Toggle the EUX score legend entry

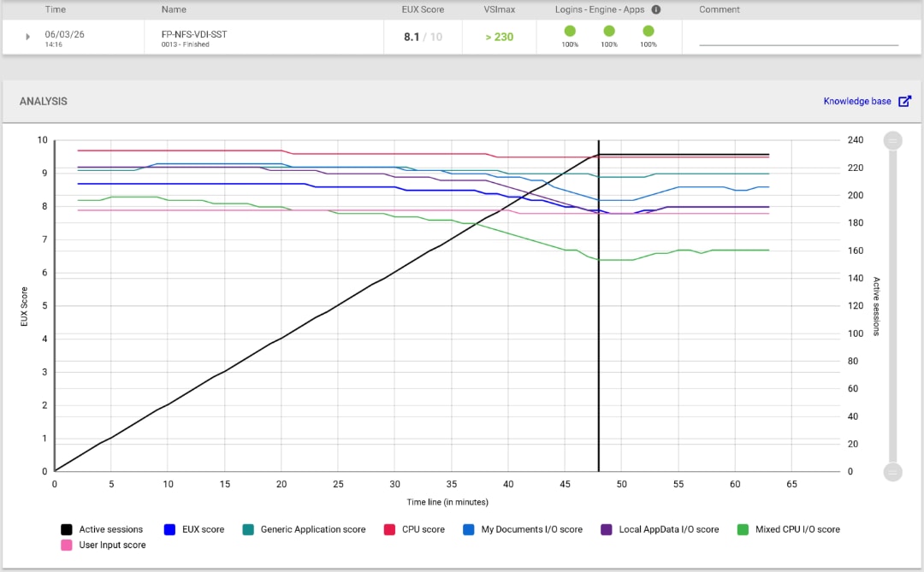tap(194, 529)
